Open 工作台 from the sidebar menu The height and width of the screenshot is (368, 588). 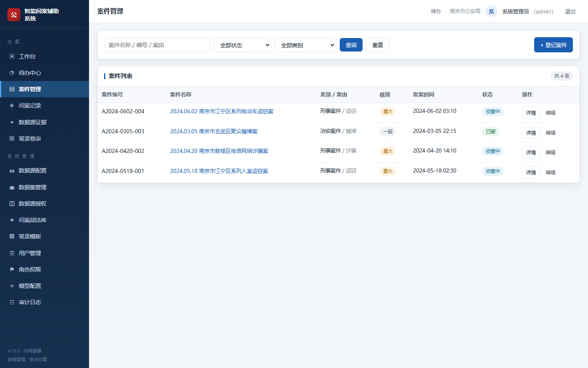[x=45, y=56]
